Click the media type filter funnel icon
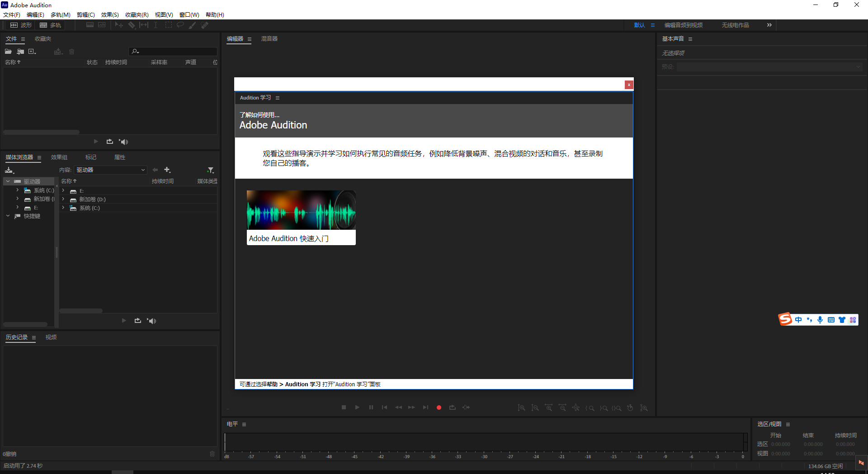This screenshot has width=868, height=474. [210, 170]
